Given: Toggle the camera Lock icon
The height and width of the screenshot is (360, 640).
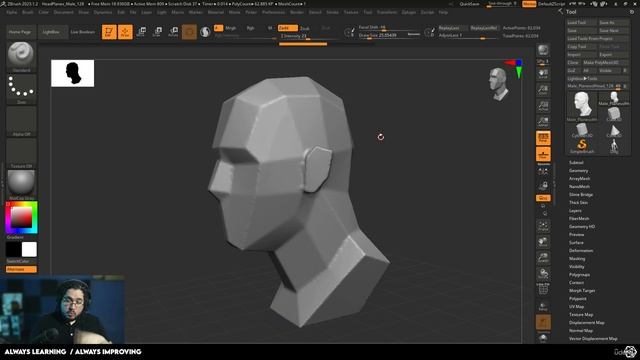Looking at the screenshot, I should coord(543,186).
